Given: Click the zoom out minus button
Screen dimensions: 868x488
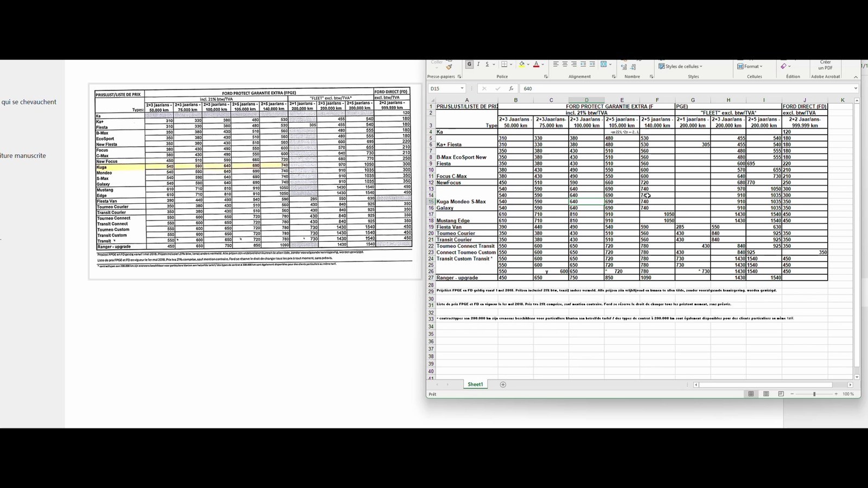Looking at the screenshot, I should pos(792,394).
